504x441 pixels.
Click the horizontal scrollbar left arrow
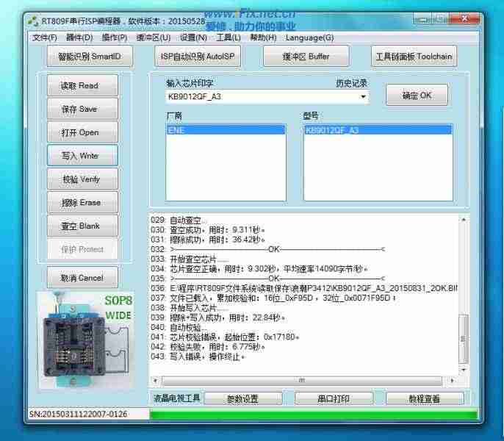156,381
